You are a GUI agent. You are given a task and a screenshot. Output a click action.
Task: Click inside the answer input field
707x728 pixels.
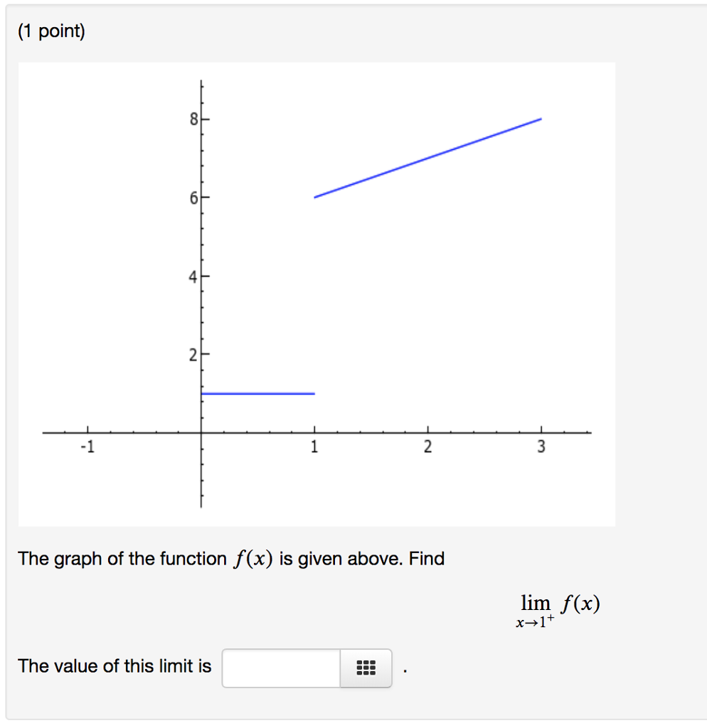(280, 667)
